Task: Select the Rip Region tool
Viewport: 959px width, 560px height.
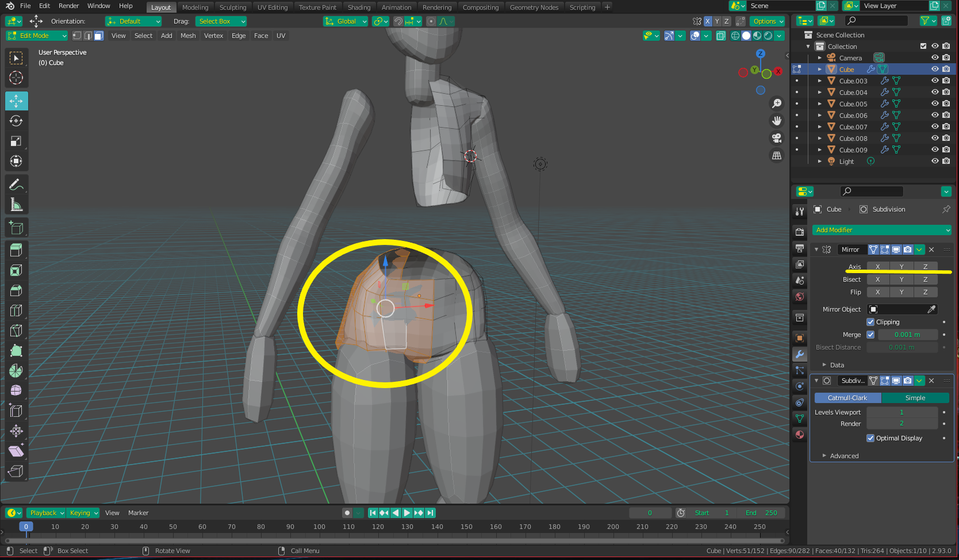Action: coord(16,471)
